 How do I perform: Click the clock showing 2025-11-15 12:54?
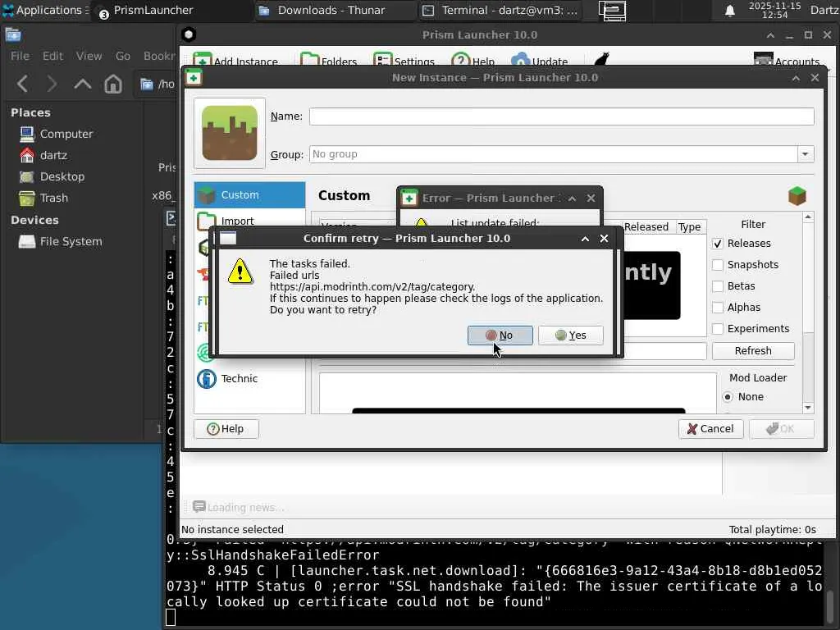click(x=774, y=10)
